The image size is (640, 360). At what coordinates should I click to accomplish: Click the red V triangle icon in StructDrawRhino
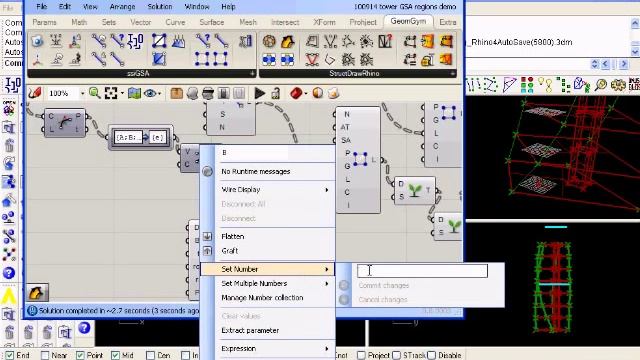311,60
